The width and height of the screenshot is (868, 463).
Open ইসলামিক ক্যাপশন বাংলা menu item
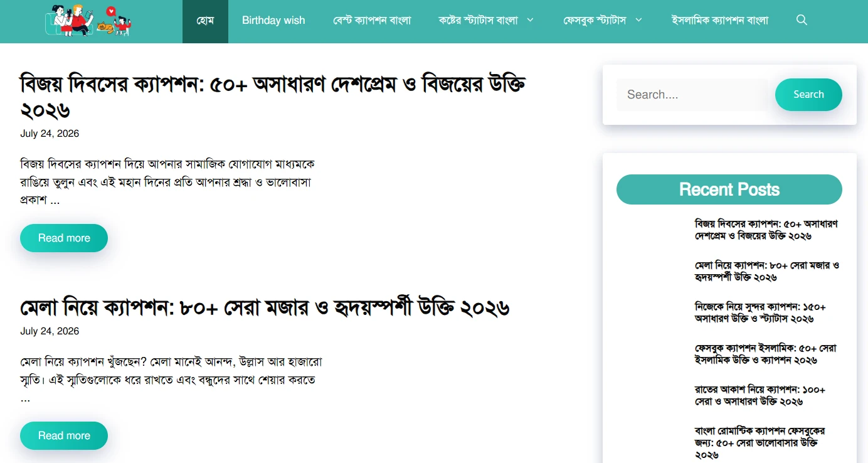[720, 21]
